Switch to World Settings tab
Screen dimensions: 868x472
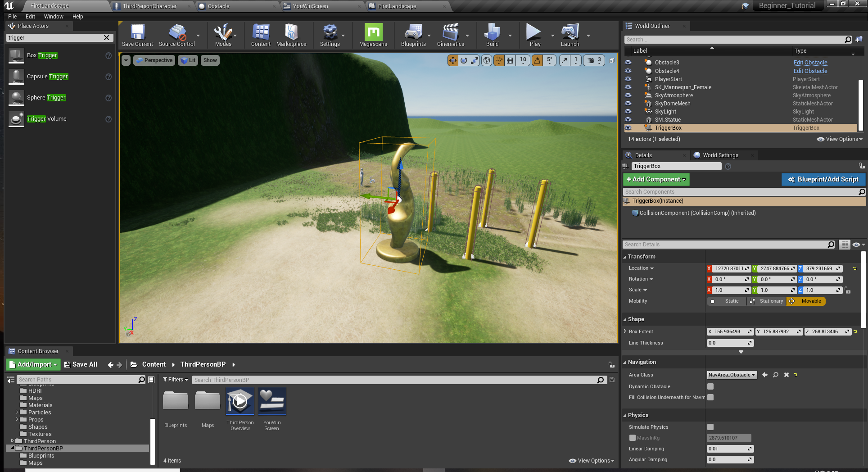click(x=720, y=155)
